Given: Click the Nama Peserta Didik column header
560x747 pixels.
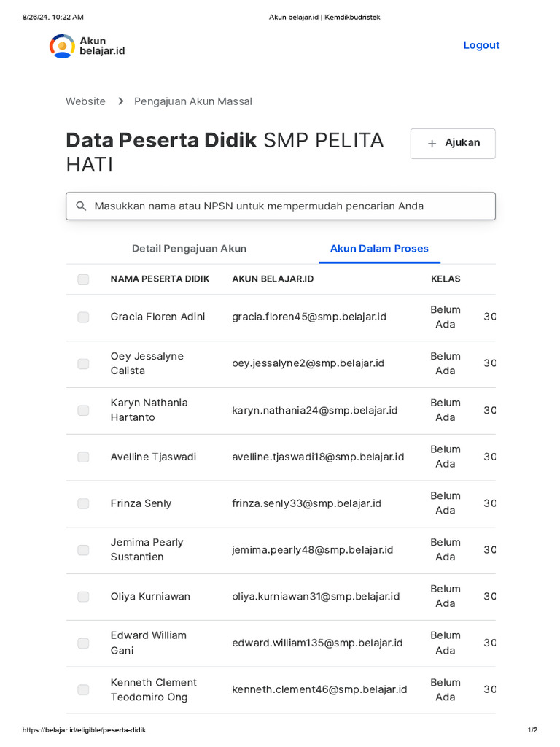Looking at the screenshot, I should [x=160, y=279].
